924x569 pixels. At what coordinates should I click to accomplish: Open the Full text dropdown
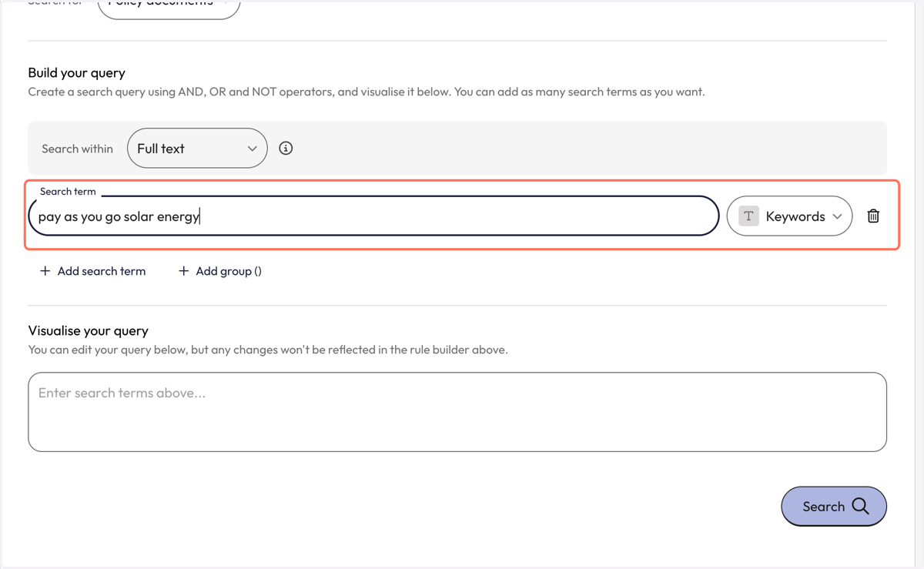pyautogui.click(x=197, y=149)
